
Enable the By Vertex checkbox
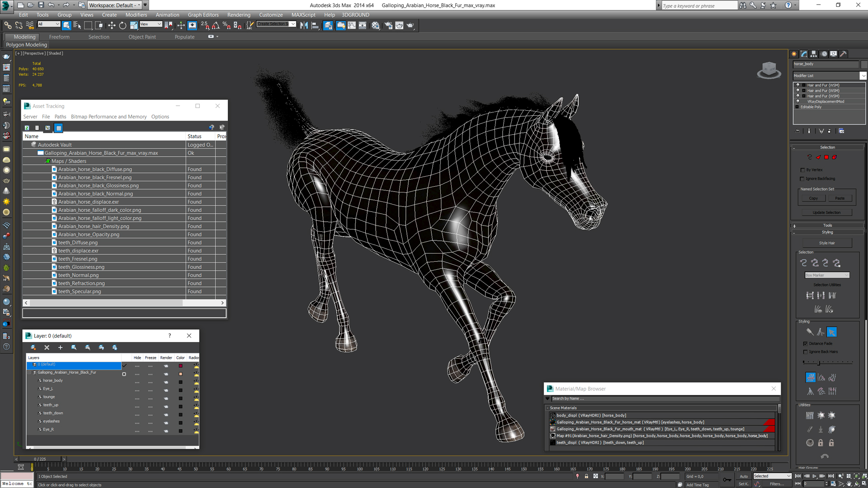tap(803, 170)
